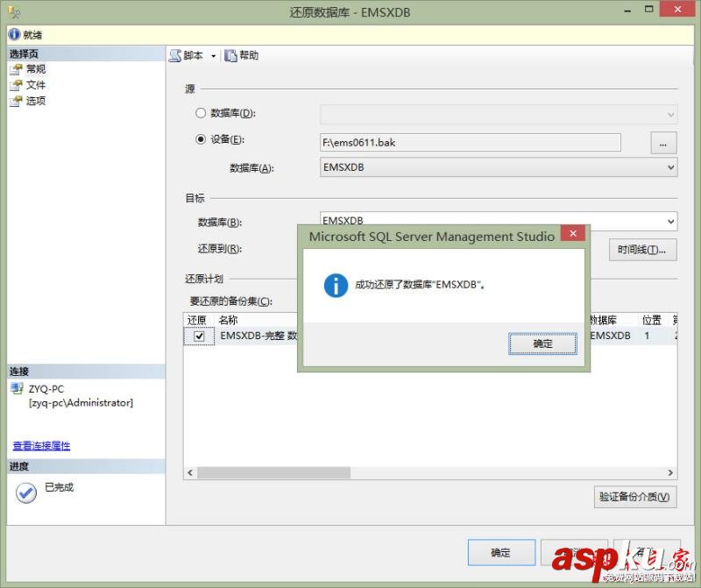Image resolution: width=701 pixels, height=588 pixels.
Task: Open the 常规 page
Action: tap(36, 69)
